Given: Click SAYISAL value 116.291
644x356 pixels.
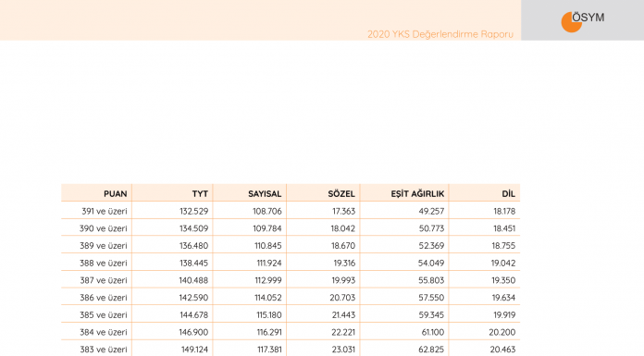Looking at the screenshot, I should 269,332.
